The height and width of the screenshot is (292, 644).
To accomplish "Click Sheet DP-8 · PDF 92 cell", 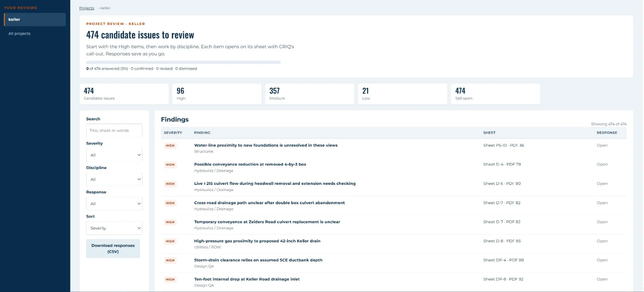I will coord(504,279).
